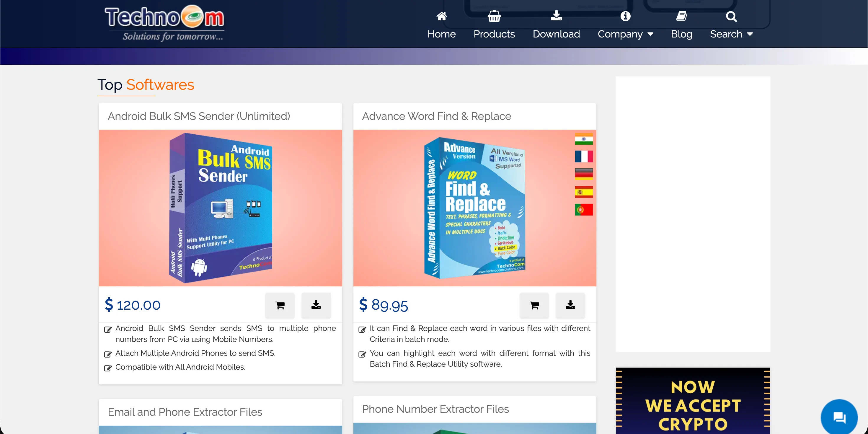
Task: Click the 'Top Softwares' heading
Action: [x=146, y=84]
